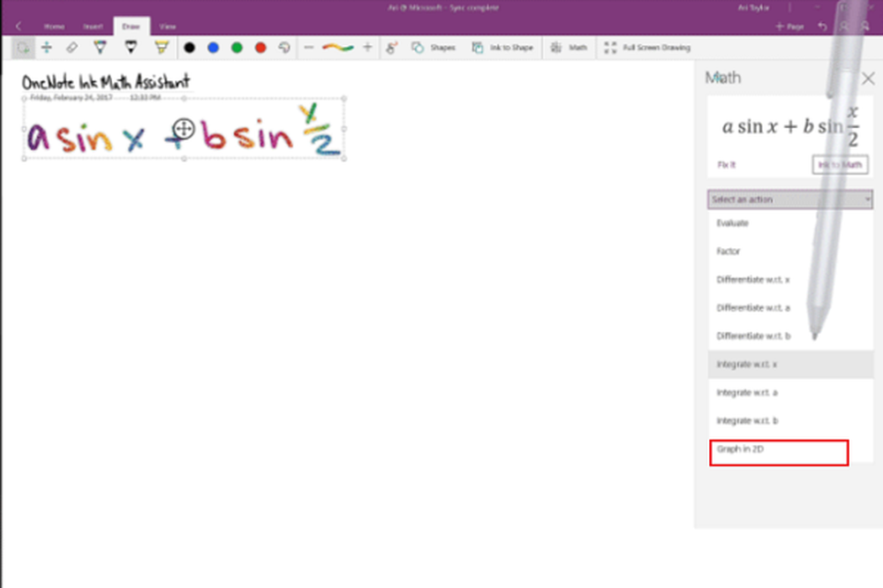Decrease pen thickness with minus icon
The height and width of the screenshot is (588, 883).
308,48
